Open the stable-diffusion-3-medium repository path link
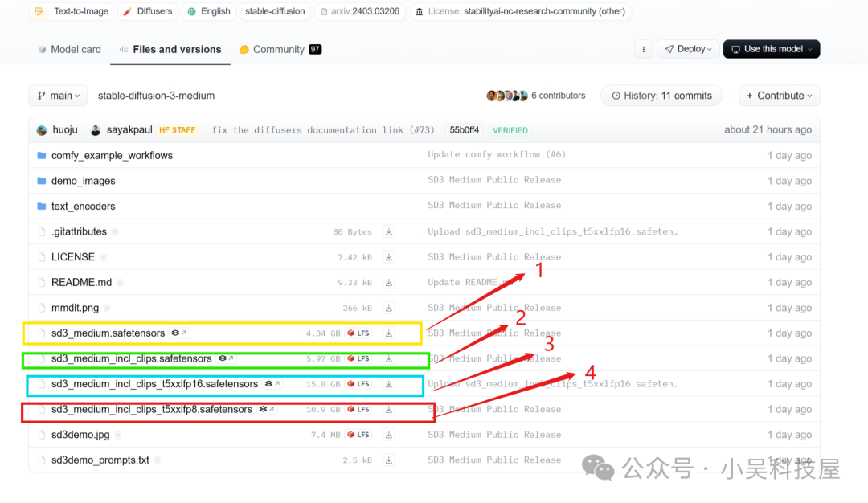The height and width of the screenshot is (503, 868). 156,96
